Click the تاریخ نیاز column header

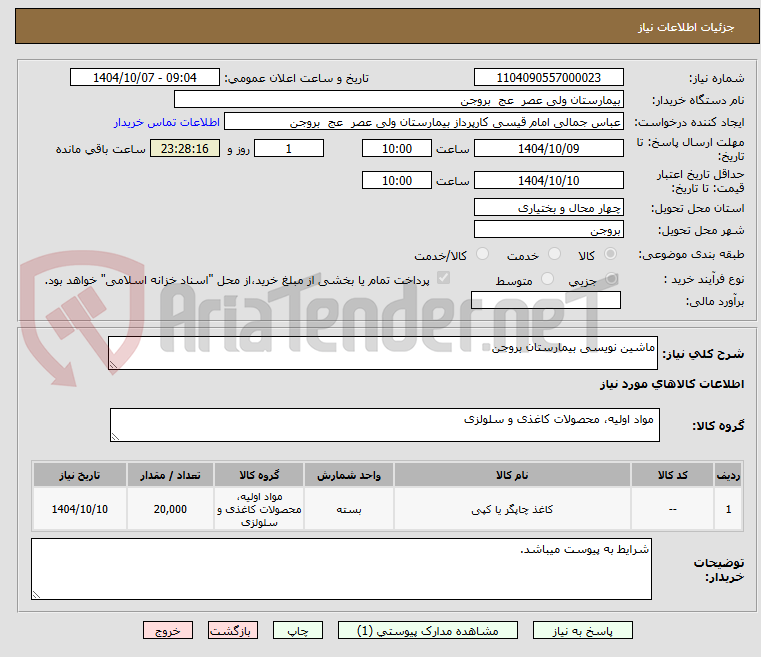pos(80,475)
